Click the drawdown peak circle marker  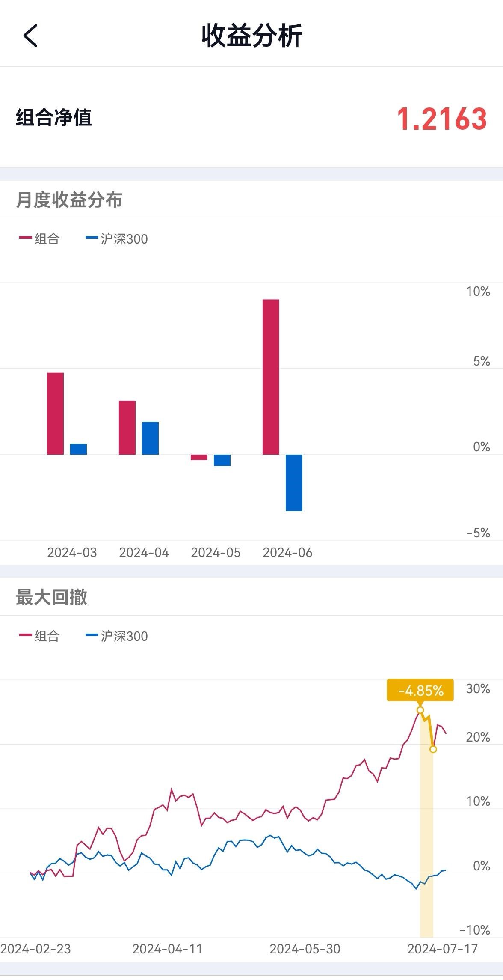click(x=420, y=710)
